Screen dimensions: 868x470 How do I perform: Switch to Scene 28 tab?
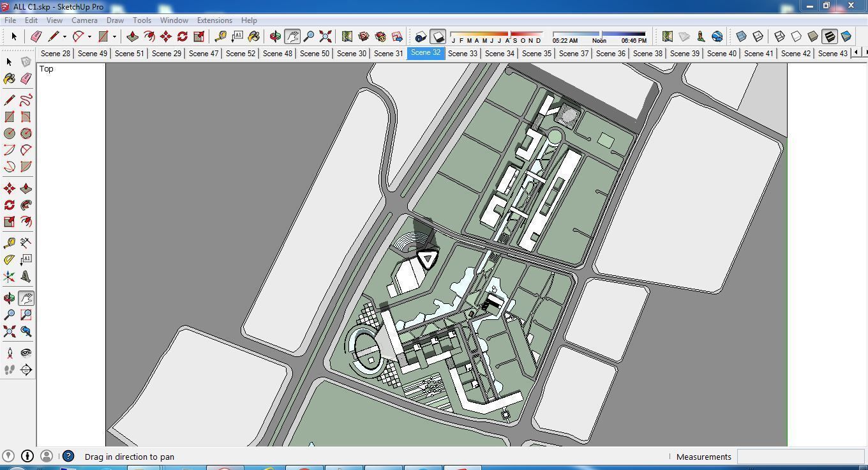point(56,53)
